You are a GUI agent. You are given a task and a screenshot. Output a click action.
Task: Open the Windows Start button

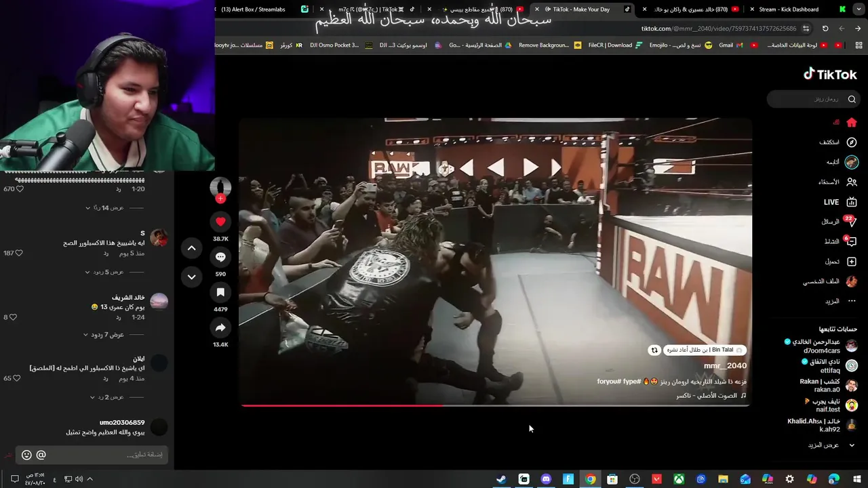point(857,479)
